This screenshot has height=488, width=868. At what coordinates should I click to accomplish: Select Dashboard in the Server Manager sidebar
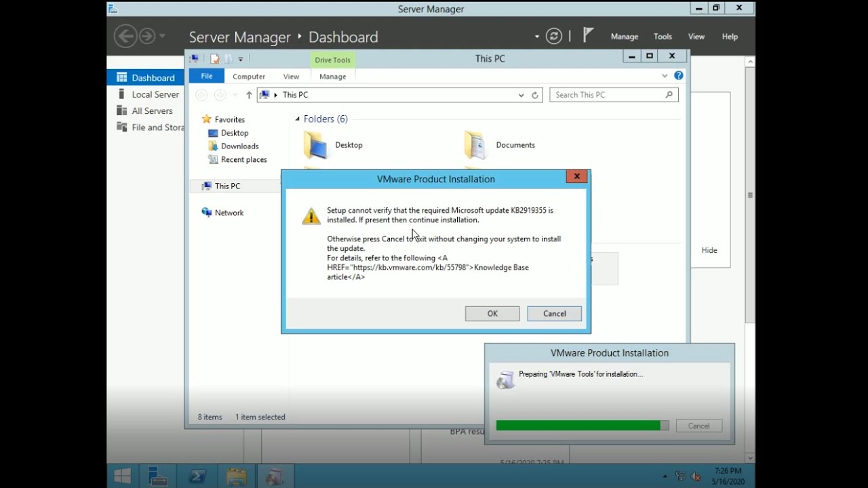pyautogui.click(x=146, y=77)
